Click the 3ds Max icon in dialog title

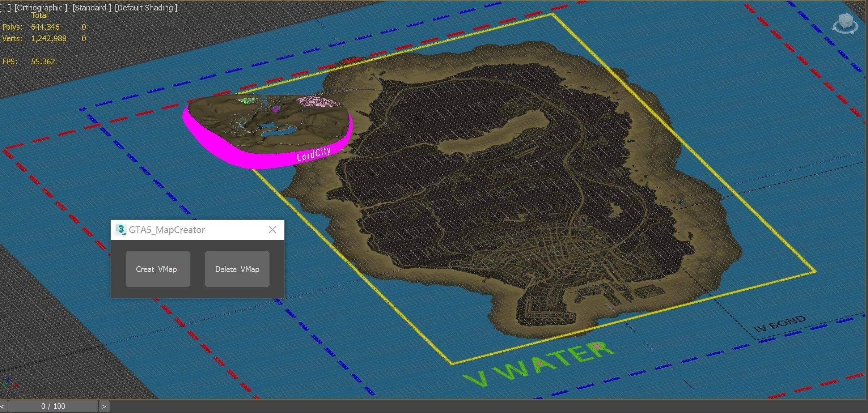[121, 230]
